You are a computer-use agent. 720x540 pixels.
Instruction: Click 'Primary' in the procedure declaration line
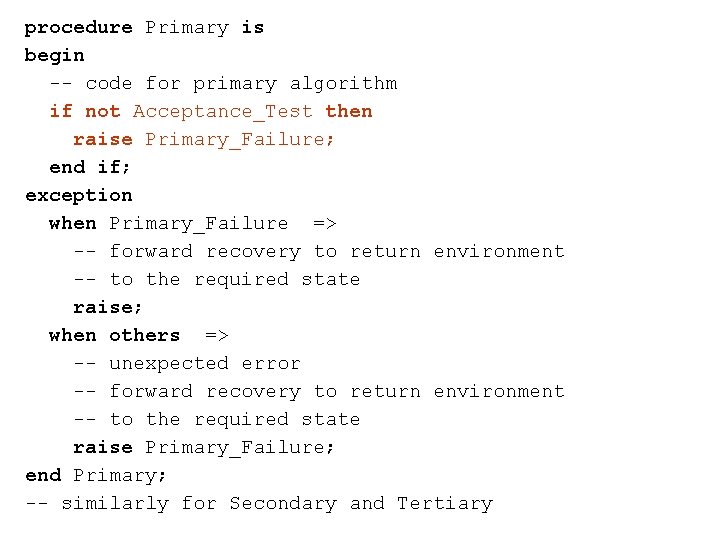click(187, 27)
